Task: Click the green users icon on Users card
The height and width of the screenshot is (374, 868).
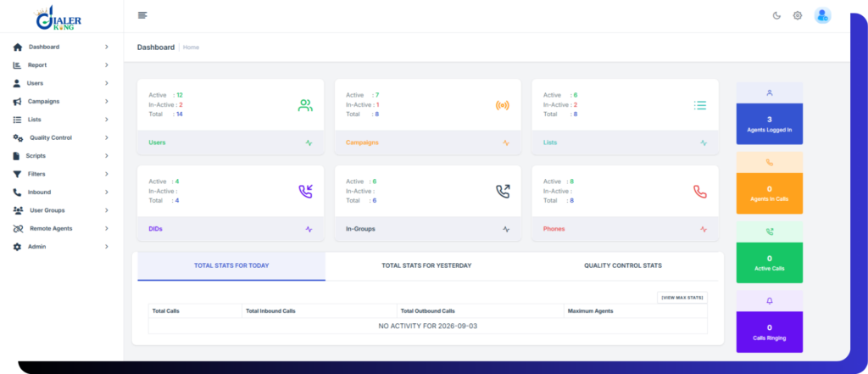Action: [305, 105]
